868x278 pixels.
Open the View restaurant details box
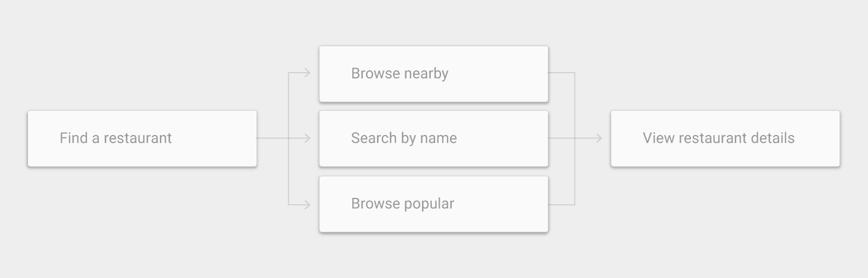tap(725, 138)
